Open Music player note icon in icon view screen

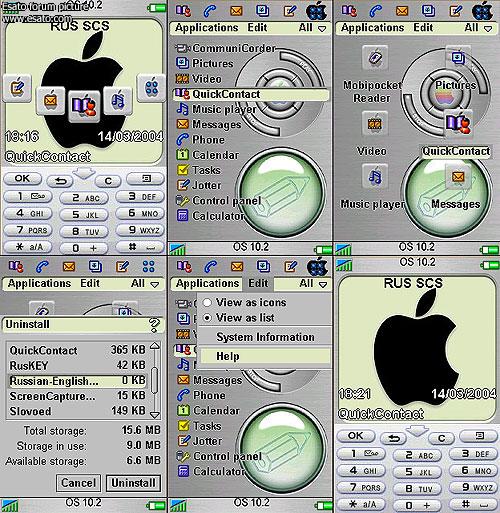pos(375,176)
